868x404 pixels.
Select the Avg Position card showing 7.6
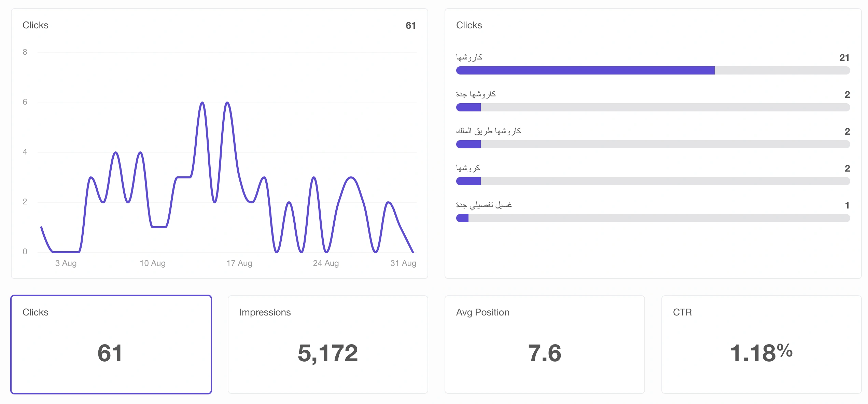pyautogui.click(x=545, y=344)
